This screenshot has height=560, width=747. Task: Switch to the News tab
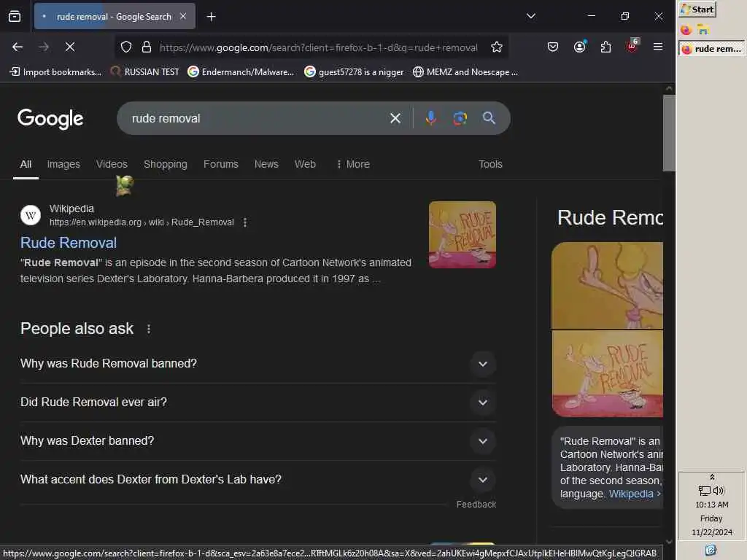point(266,164)
